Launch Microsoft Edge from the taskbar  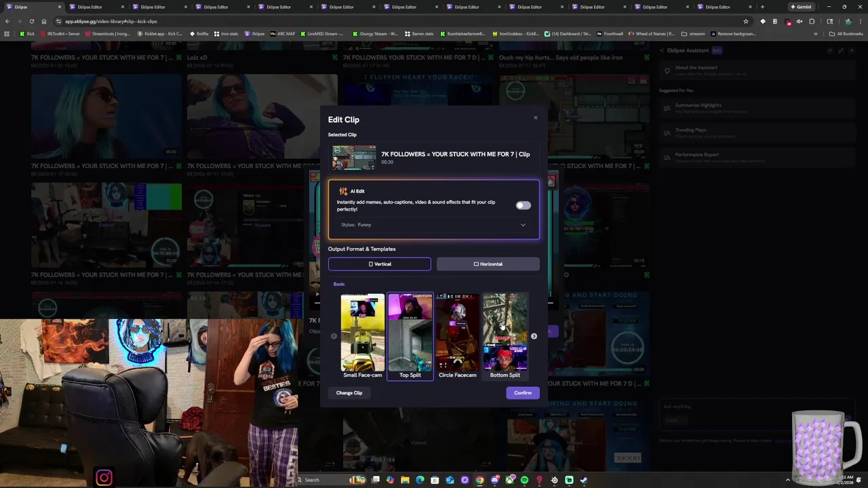420,480
